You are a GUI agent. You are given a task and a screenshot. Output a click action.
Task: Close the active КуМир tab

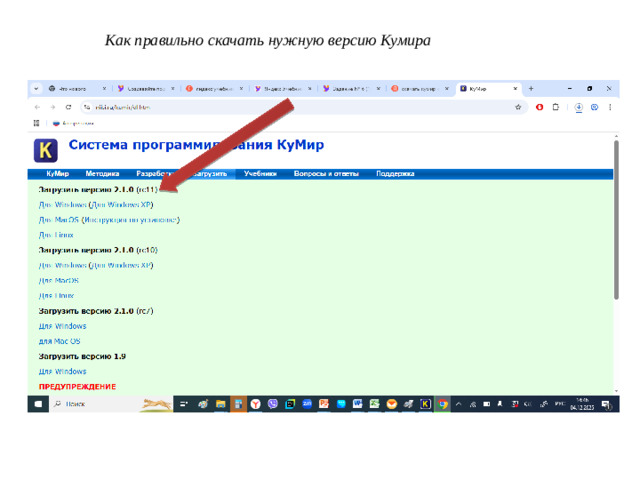pos(515,89)
